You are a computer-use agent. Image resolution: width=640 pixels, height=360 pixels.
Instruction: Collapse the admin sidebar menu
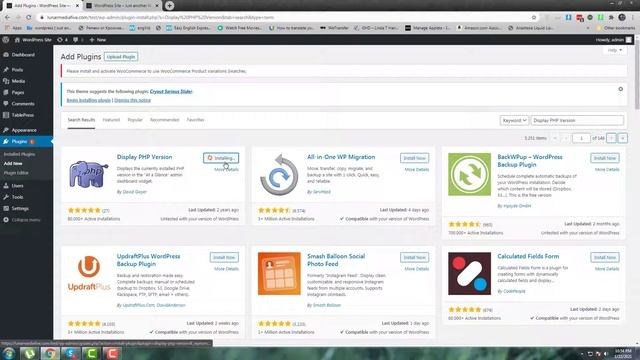pyautogui.click(x=25, y=220)
